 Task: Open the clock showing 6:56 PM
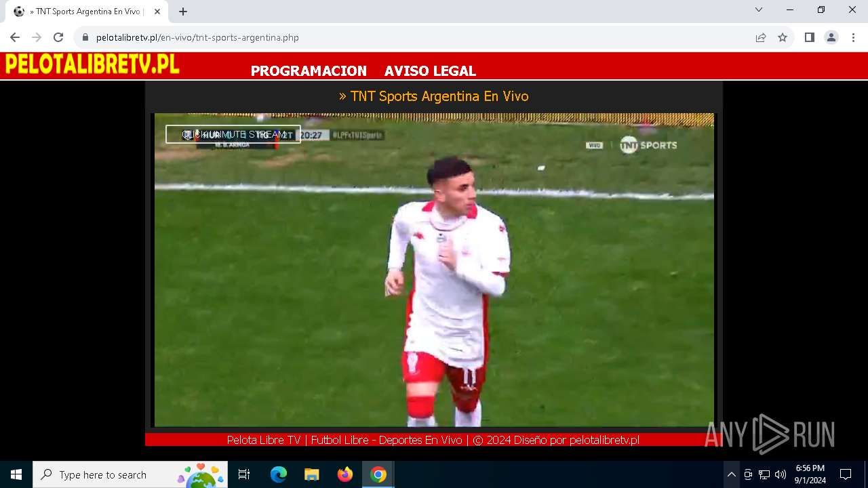pyautogui.click(x=810, y=474)
